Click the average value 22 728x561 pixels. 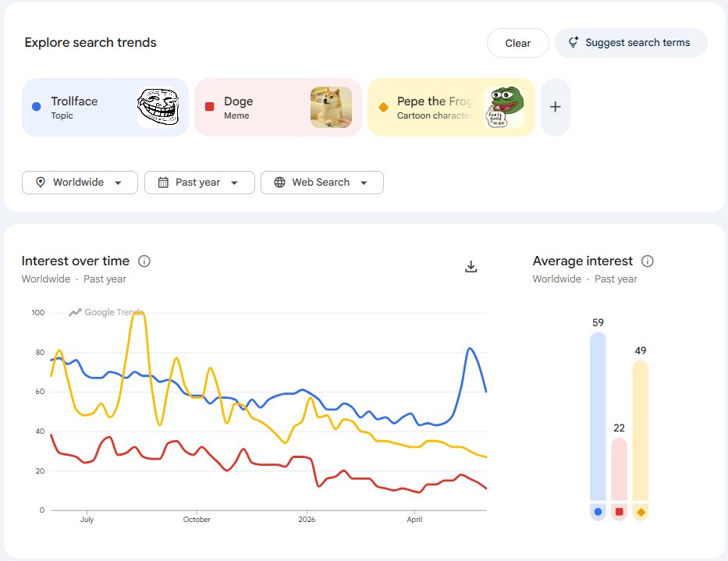coord(619,428)
